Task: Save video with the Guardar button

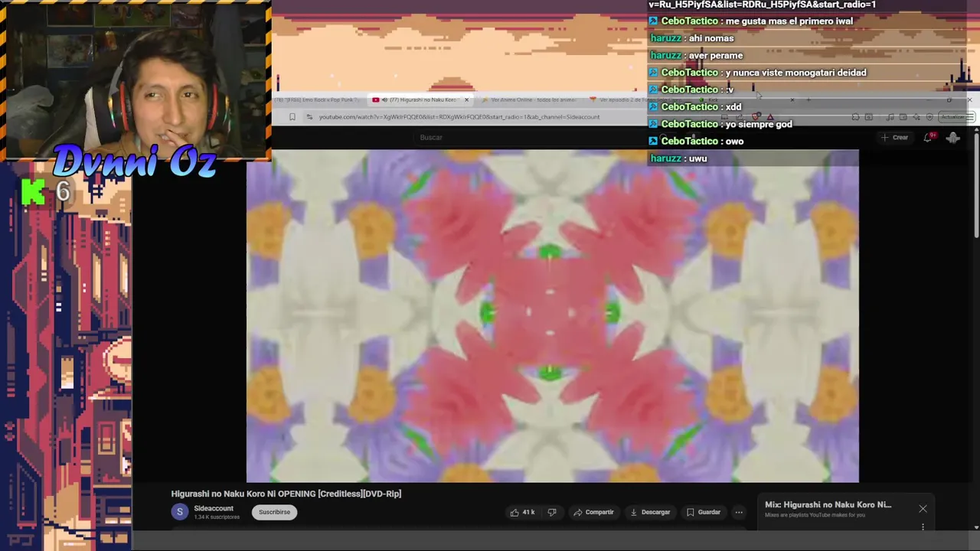Action: (703, 512)
